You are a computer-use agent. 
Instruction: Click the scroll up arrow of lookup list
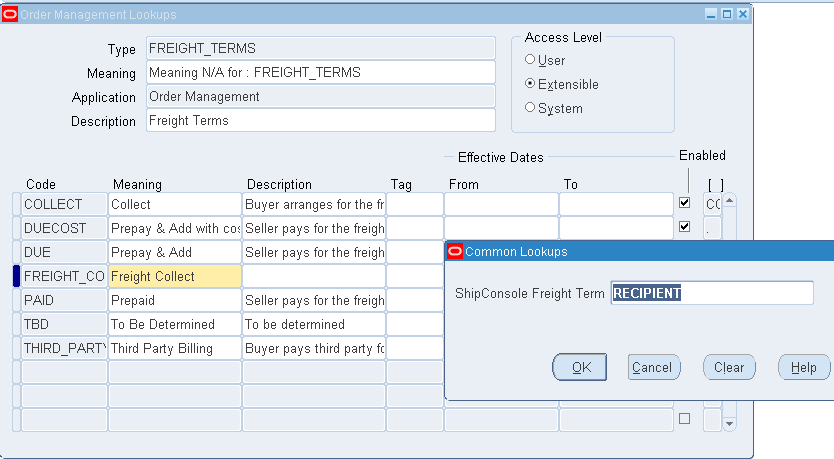coord(730,201)
